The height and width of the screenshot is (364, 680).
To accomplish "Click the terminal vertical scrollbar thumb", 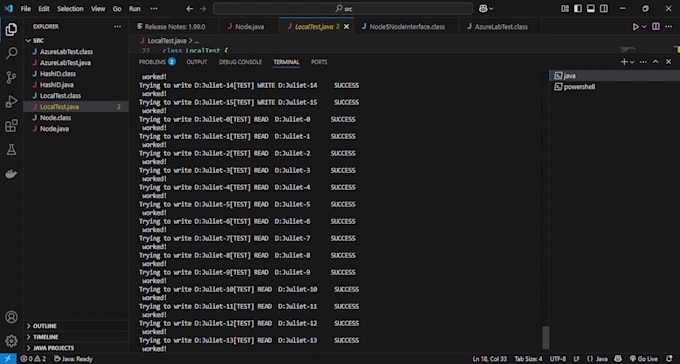I will [546, 338].
